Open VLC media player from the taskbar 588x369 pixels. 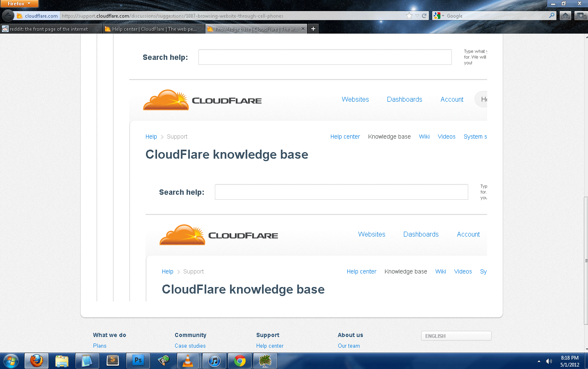point(188,361)
